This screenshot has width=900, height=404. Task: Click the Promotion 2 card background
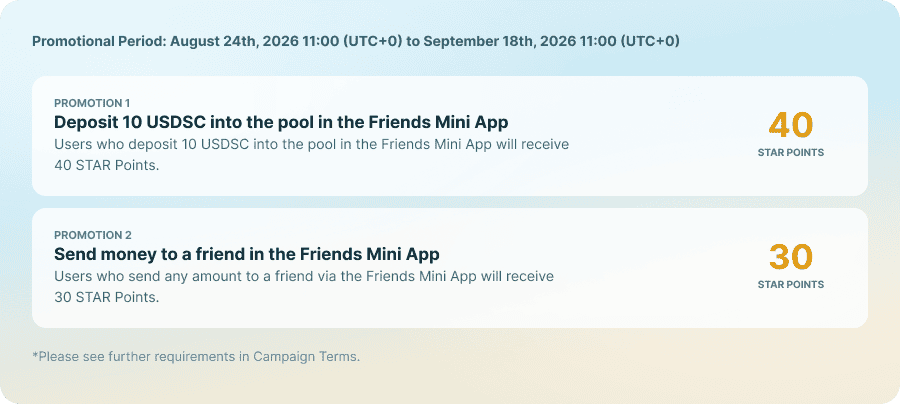[449, 268]
